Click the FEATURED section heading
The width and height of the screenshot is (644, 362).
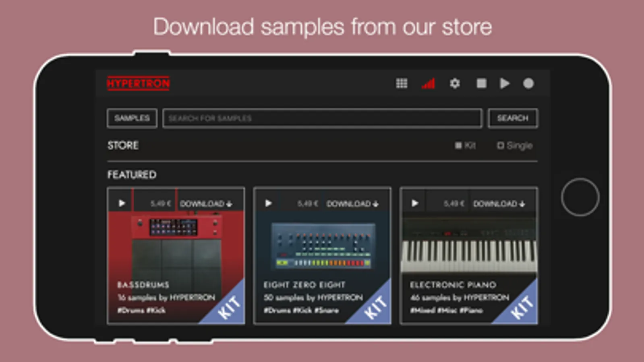click(132, 175)
